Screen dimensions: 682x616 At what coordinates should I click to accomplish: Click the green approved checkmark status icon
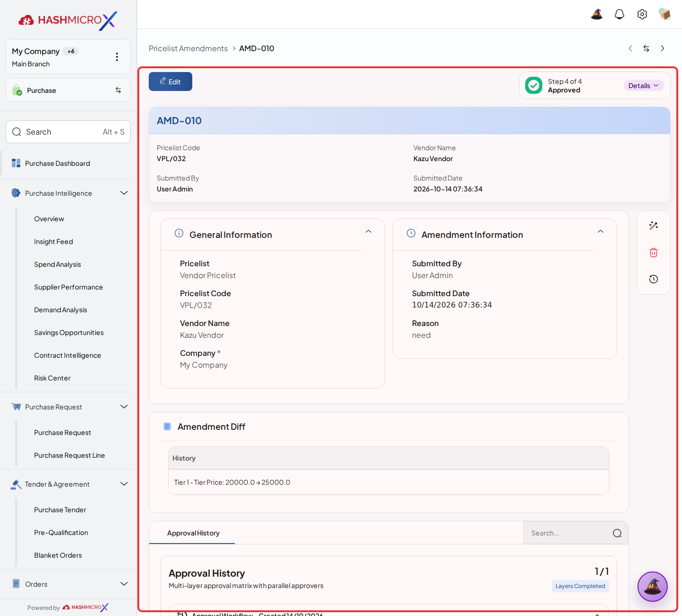click(x=534, y=85)
